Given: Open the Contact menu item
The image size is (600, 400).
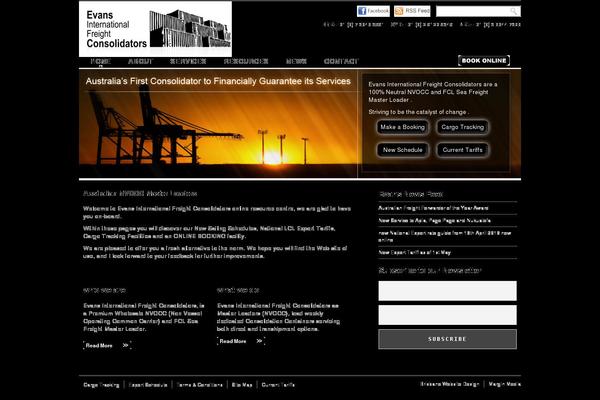Looking at the screenshot, I should tap(341, 61).
